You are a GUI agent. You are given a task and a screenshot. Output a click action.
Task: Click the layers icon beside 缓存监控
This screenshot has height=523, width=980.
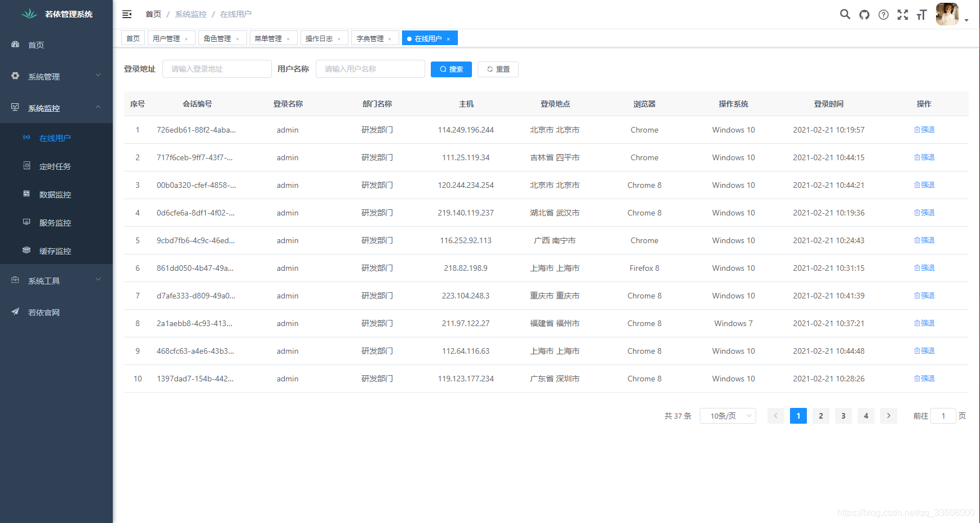tap(27, 250)
